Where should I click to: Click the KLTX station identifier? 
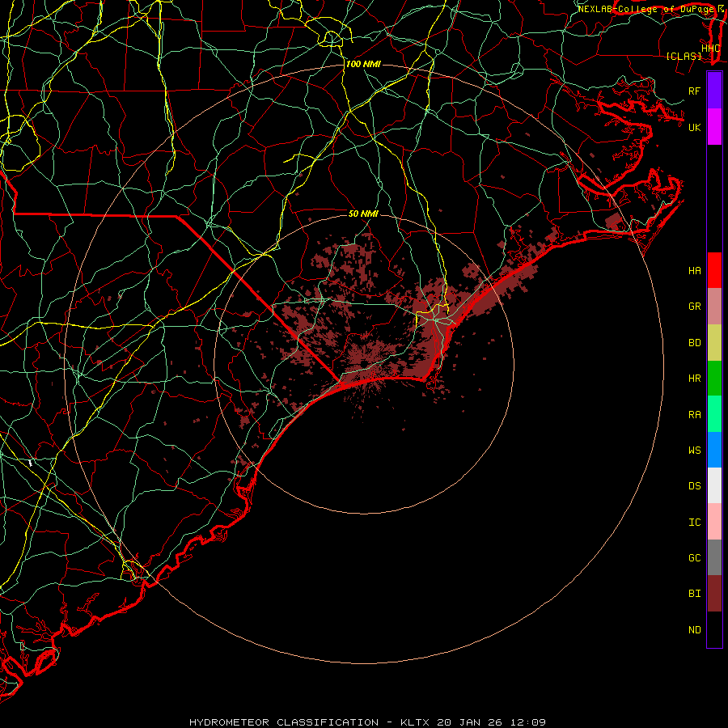click(x=415, y=722)
